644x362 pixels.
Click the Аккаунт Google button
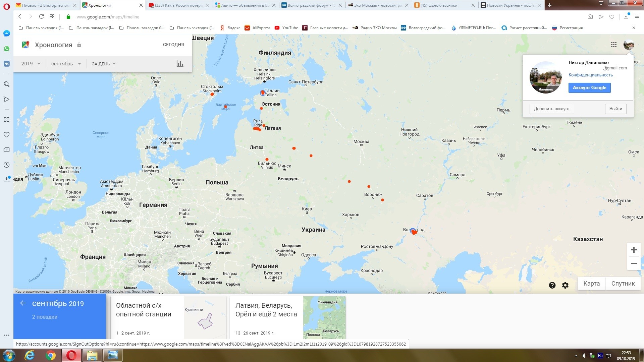[589, 88]
